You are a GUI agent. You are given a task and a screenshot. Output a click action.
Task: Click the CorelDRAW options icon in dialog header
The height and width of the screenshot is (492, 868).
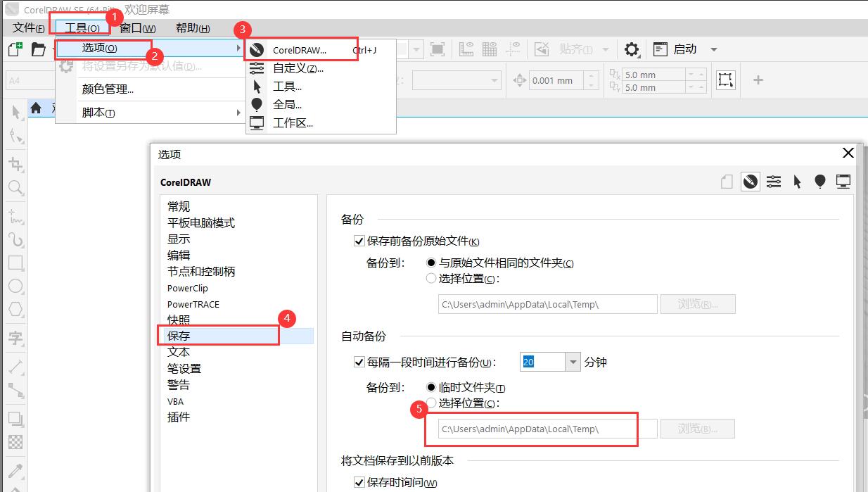pyautogui.click(x=751, y=182)
